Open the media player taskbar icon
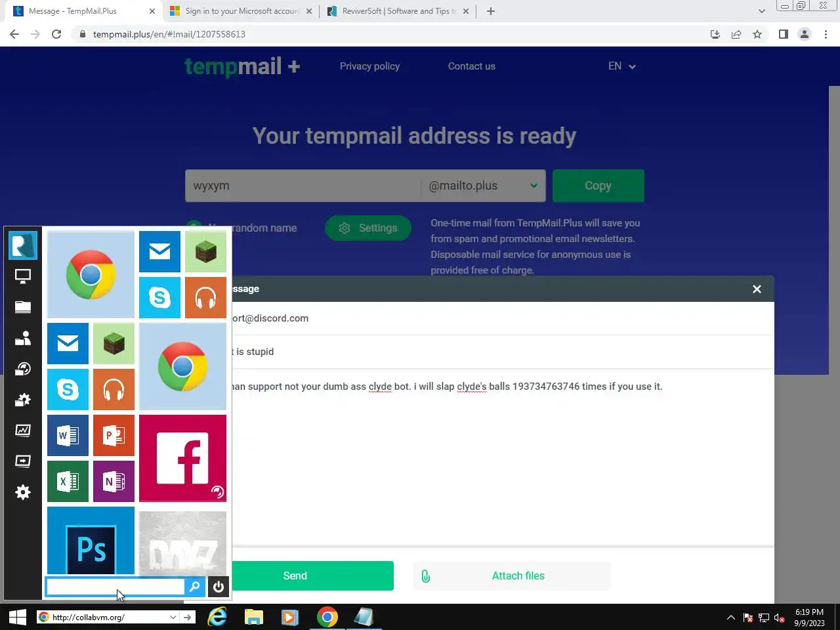 tap(289, 617)
